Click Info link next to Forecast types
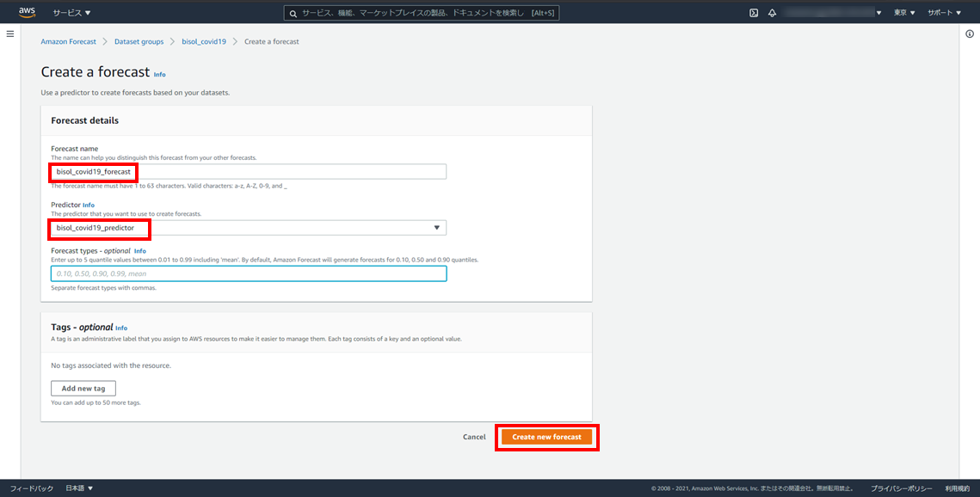980x497 pixels. [140, 251]
